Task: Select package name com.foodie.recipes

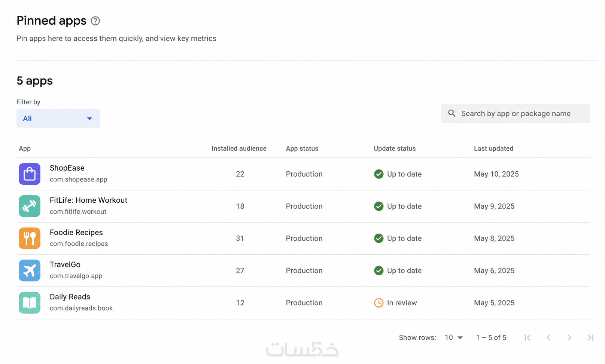Action: [79, 244]
